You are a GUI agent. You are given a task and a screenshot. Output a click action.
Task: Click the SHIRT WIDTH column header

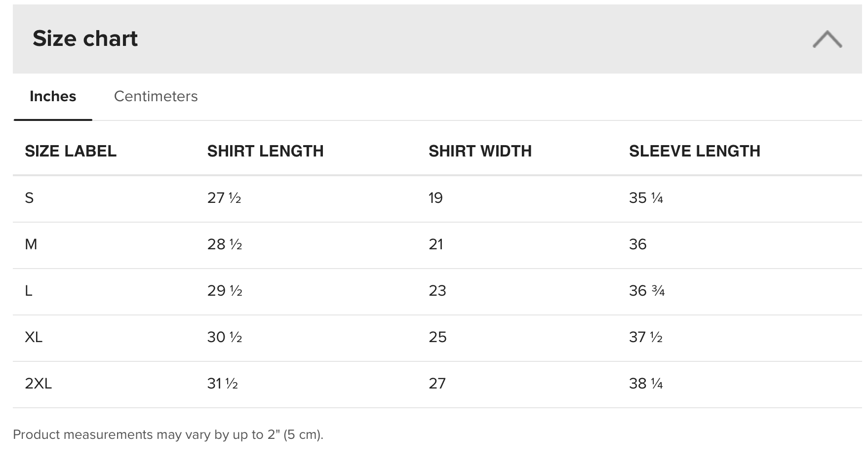480,151
